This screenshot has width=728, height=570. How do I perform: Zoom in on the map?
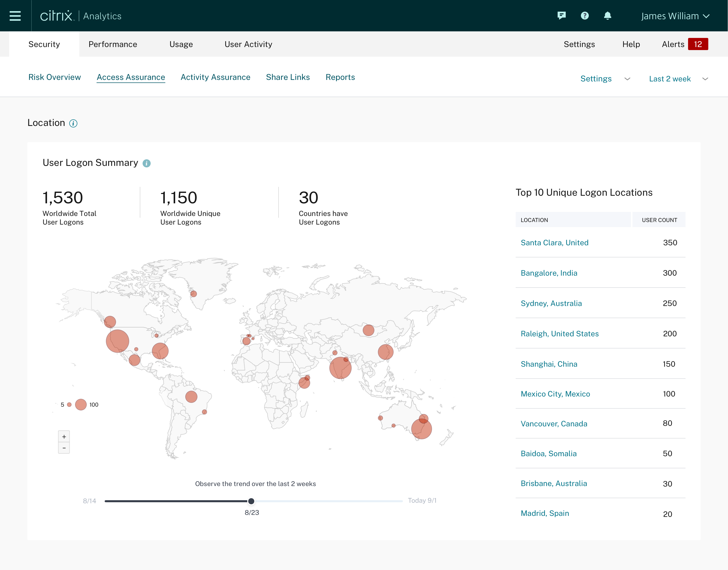(x=64, y=436)
